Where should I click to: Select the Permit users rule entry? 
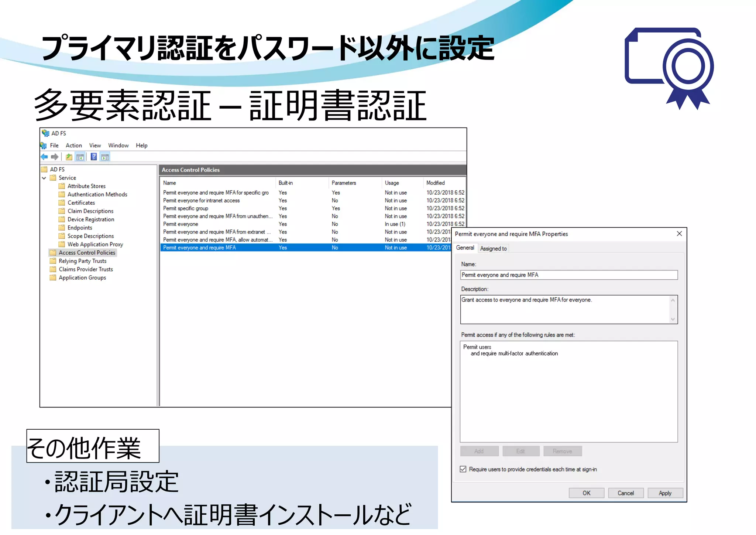pyautogui.click(x=511, y=350)
